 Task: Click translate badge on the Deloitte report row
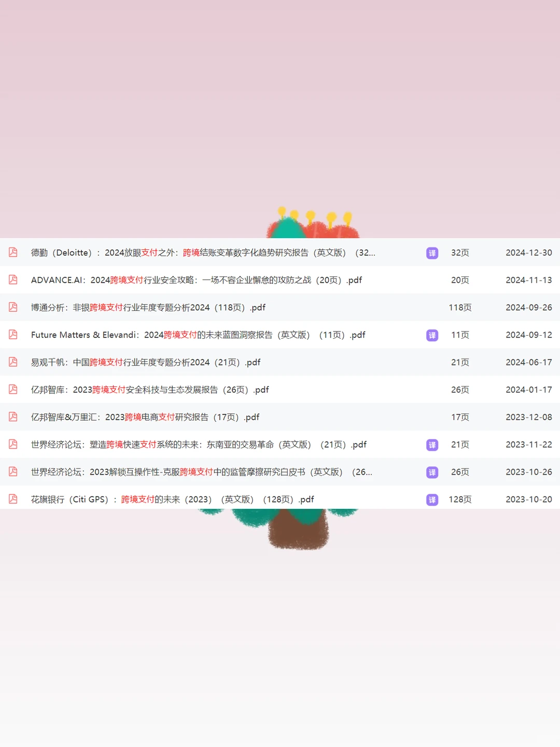pos(432,253)
